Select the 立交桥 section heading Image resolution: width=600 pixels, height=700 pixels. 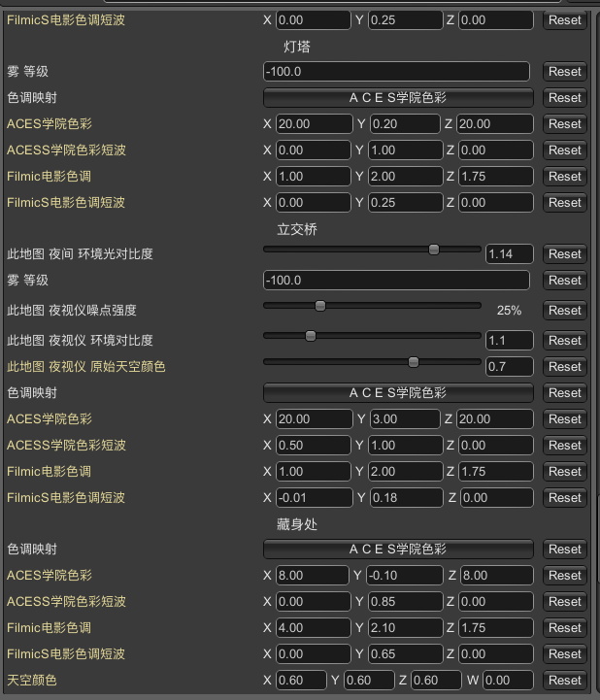point(297,229)
